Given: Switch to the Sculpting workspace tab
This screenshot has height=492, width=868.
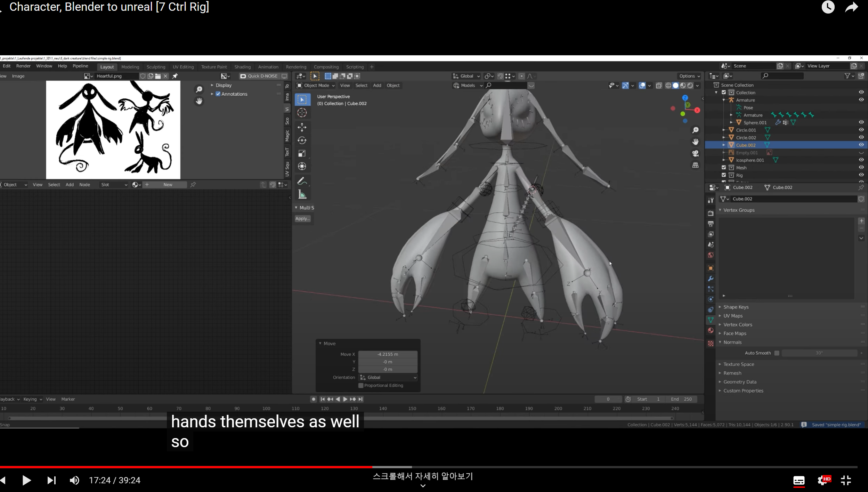Looking at the screenshot, I should tap(156, 67).
